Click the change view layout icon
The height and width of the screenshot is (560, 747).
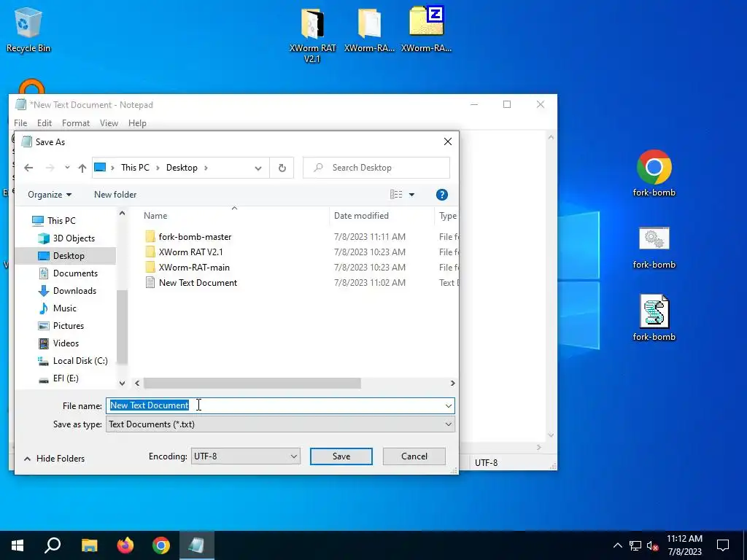[x=396, y=194]
